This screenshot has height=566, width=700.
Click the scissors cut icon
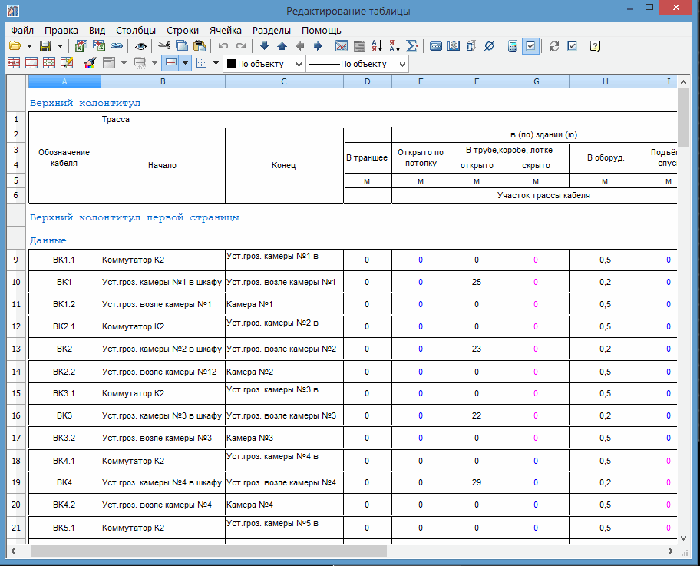pyautogui.click(x=162, y=46)
